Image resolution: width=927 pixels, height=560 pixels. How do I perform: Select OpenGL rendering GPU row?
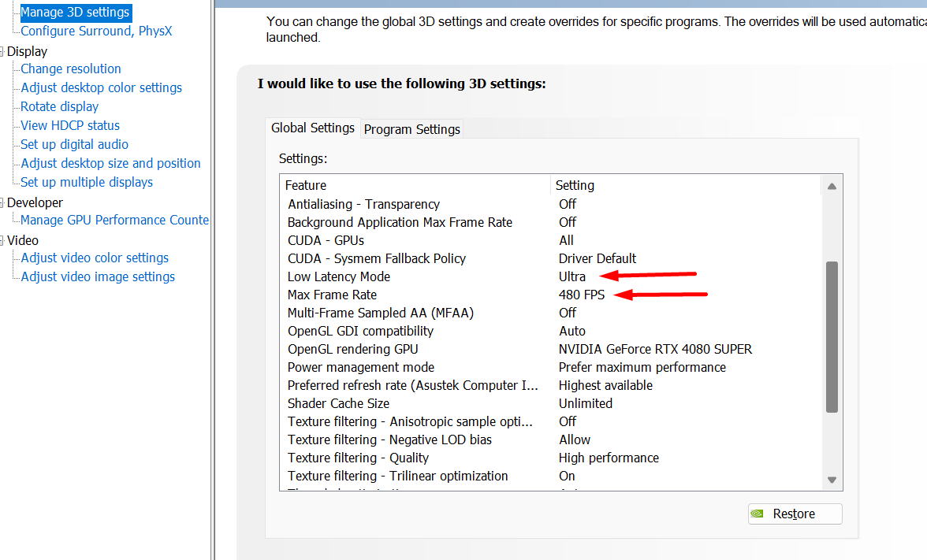click(x=550, y=350)
